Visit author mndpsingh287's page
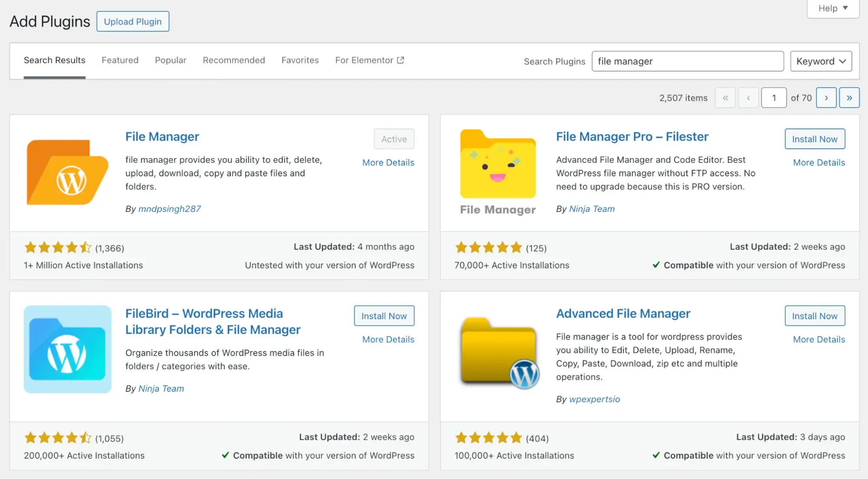Screen dimensions: 868x479 click(x=169, y=208)
